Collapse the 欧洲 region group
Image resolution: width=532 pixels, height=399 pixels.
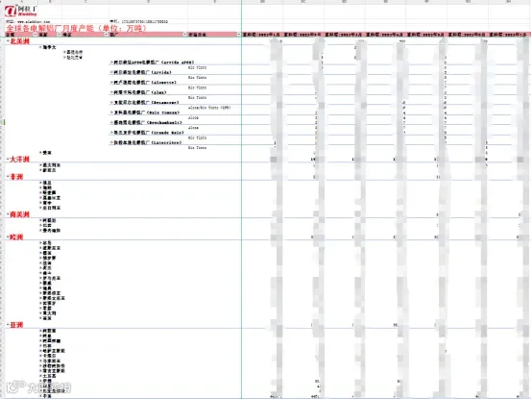coord(8,237)
